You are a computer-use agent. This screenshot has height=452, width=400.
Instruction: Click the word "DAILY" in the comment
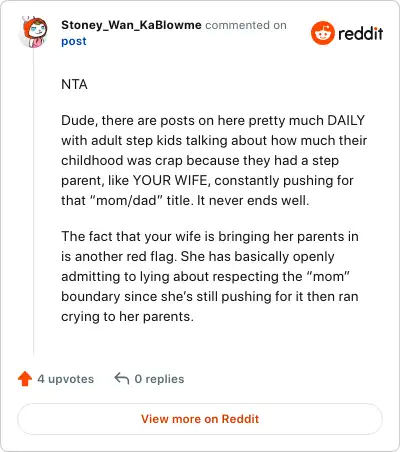tap(346, 120)
